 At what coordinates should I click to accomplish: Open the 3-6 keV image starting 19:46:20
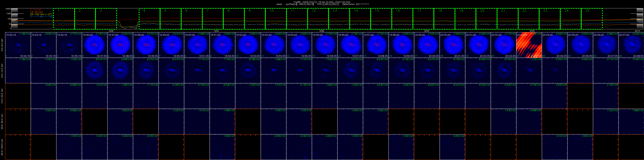(x=95, y=45)
